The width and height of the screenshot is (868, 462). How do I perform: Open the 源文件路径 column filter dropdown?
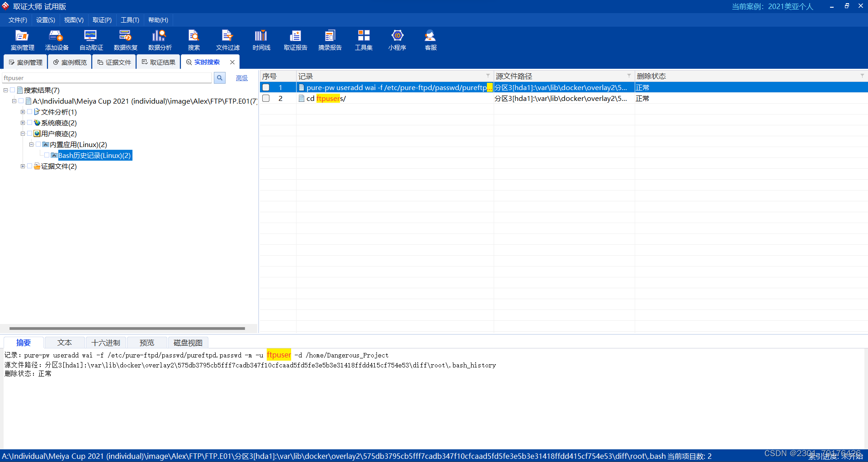click(629, 76)
